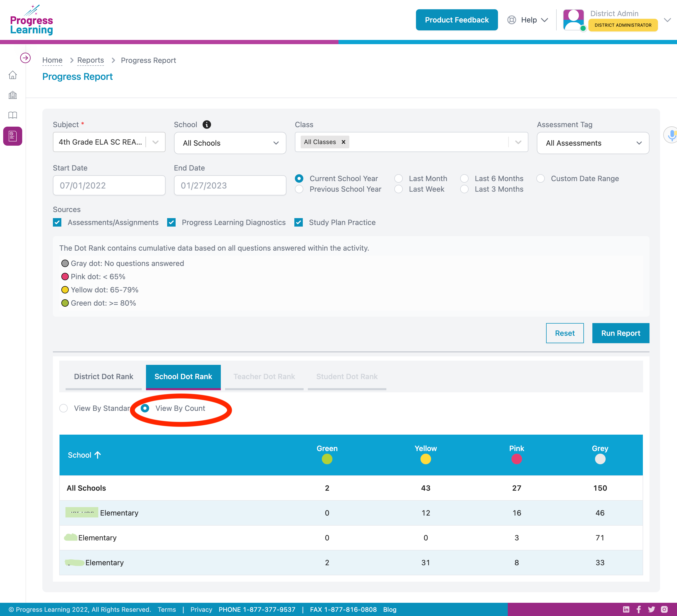Open the Subject dropdown
The height and width of the screenshot is (616, 677).
pos(109,142)
